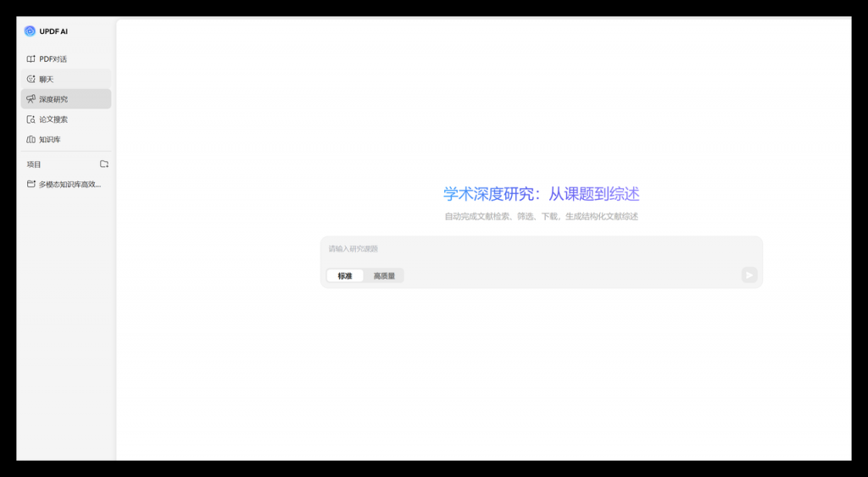This screenshot has width=868, height=477.
Task: Go to the 聊天 chat page
Action: (x=47, y=79)
